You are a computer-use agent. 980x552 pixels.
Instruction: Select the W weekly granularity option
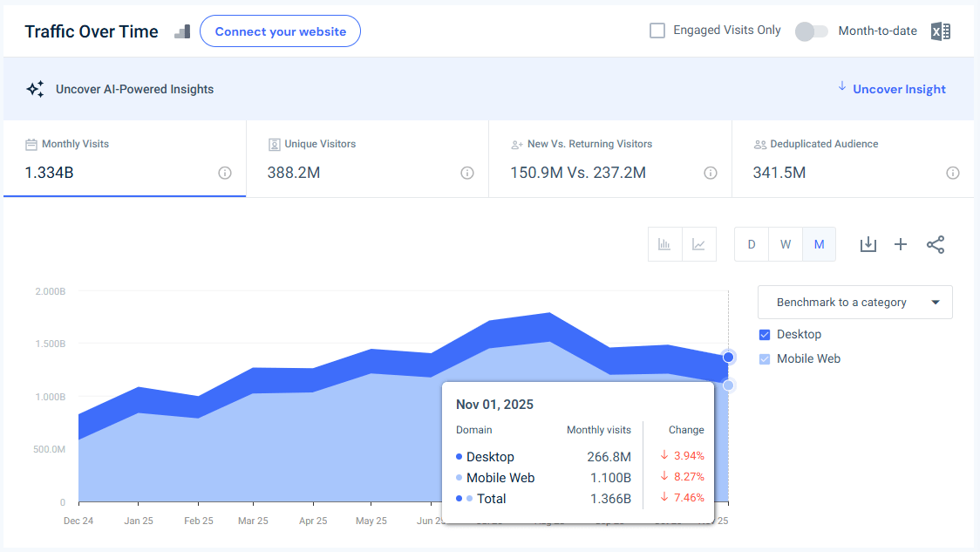point(785,244)
